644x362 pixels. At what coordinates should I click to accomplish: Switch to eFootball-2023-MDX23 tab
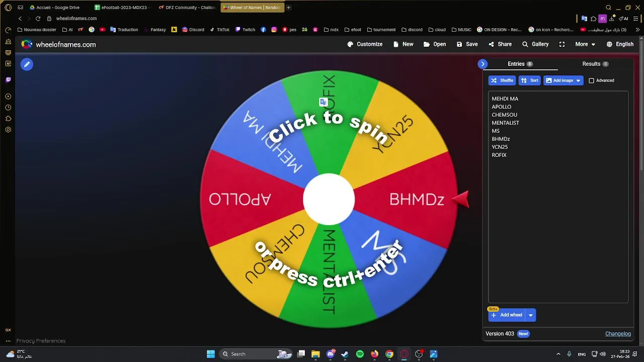point(123,8)
